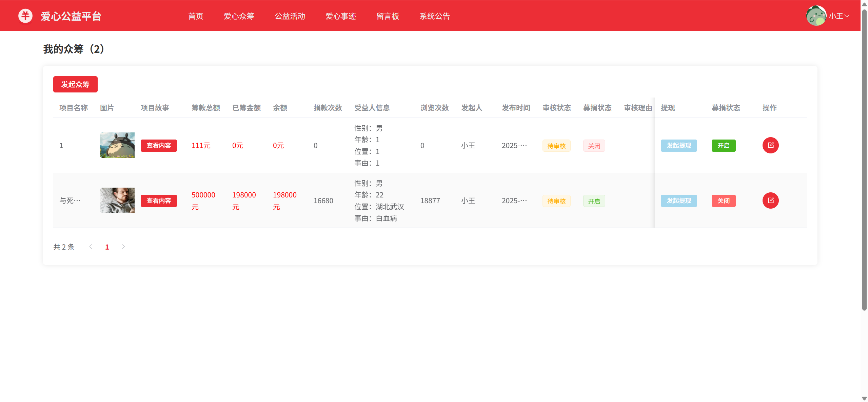Screen dimensions: 868x402
Task: Click the vertical page scrollbar thumb
Action: coord(864,159)
